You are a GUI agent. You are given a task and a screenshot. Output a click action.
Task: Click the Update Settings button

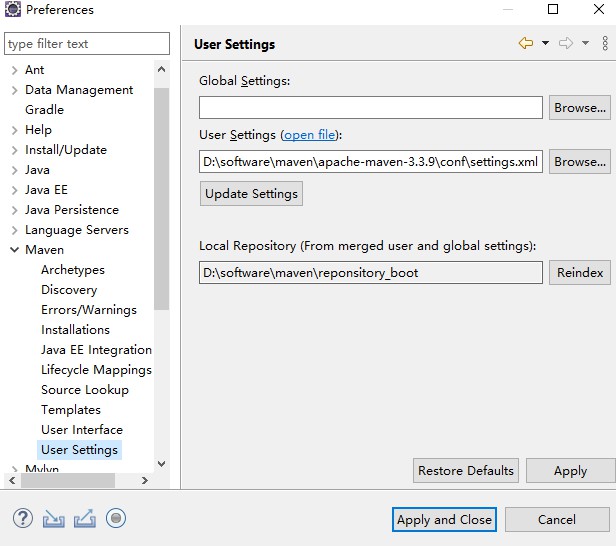point(251,194)
